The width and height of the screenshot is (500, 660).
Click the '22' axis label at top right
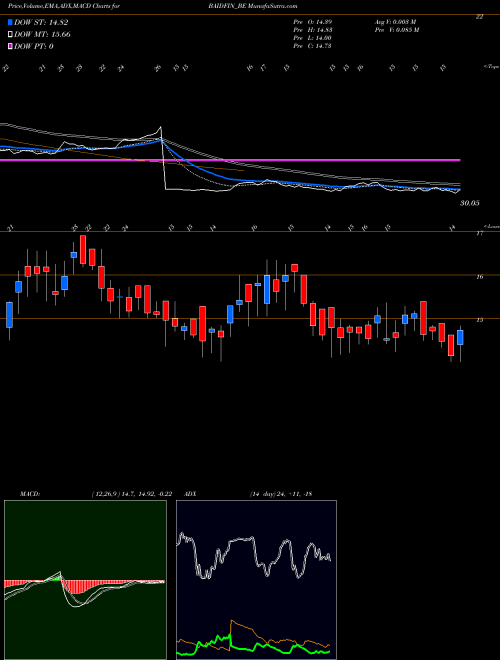pyautogui.click(x=479, y=17)
